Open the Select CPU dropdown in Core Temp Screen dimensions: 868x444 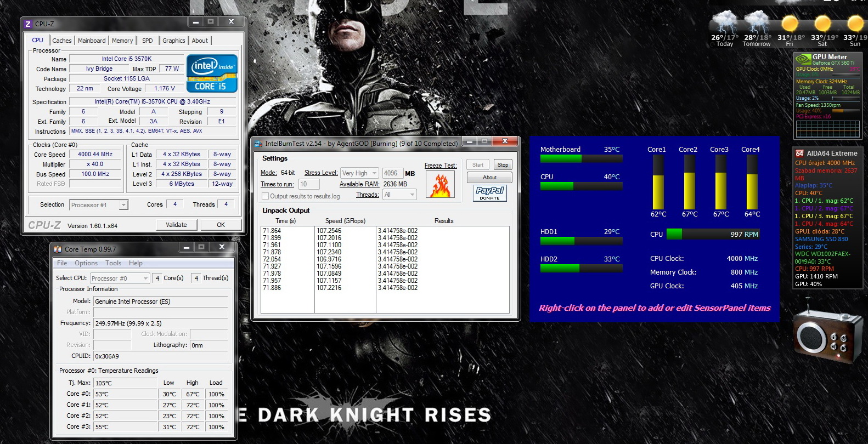[120, 278]
